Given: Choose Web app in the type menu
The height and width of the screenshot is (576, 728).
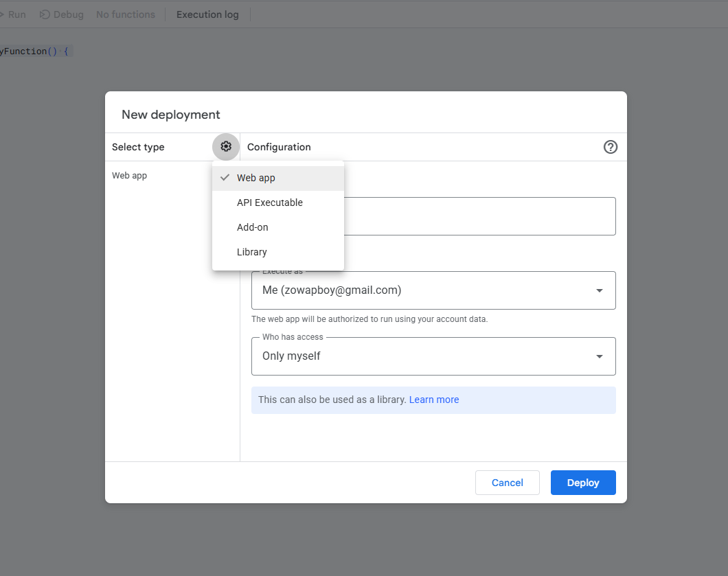Looking at the screenshot, I should point(278,178).
